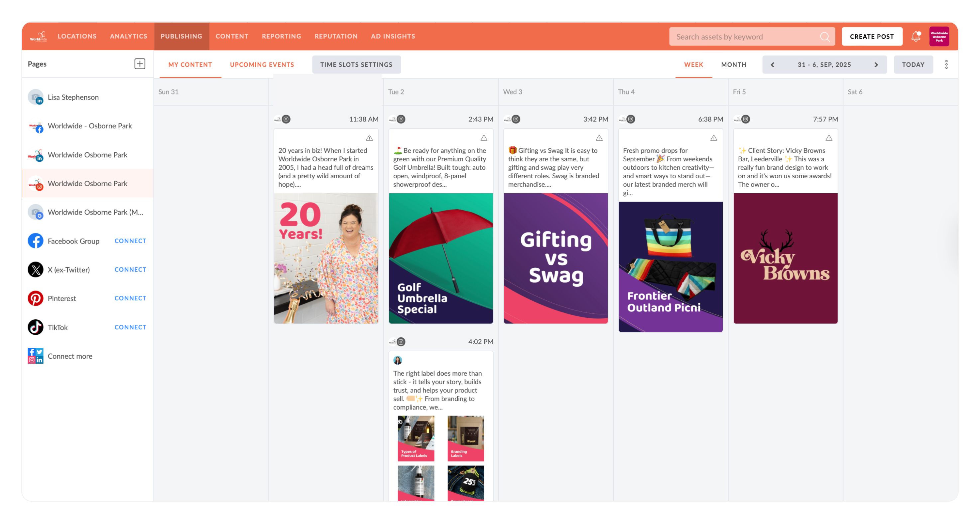
Task: Open the Ad Insights menu
Action: point(393,36)
